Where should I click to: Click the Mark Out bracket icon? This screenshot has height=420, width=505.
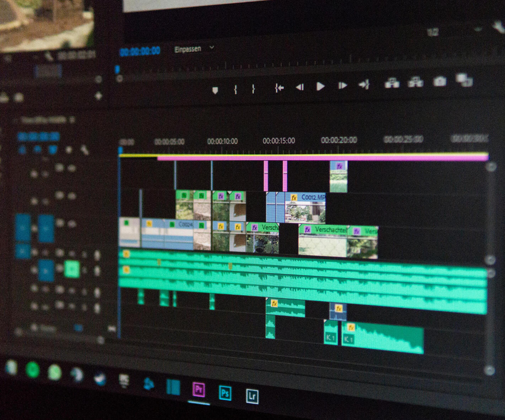pos(253,89)
